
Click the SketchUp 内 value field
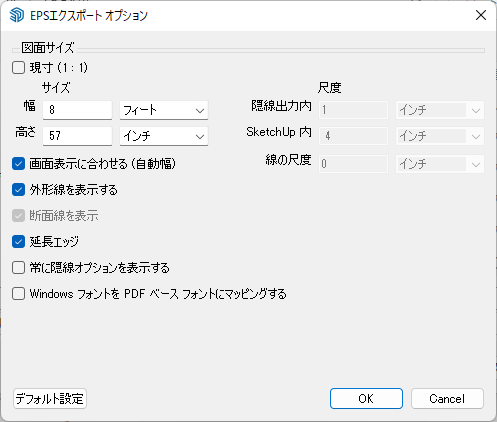(x=353, y=136)
